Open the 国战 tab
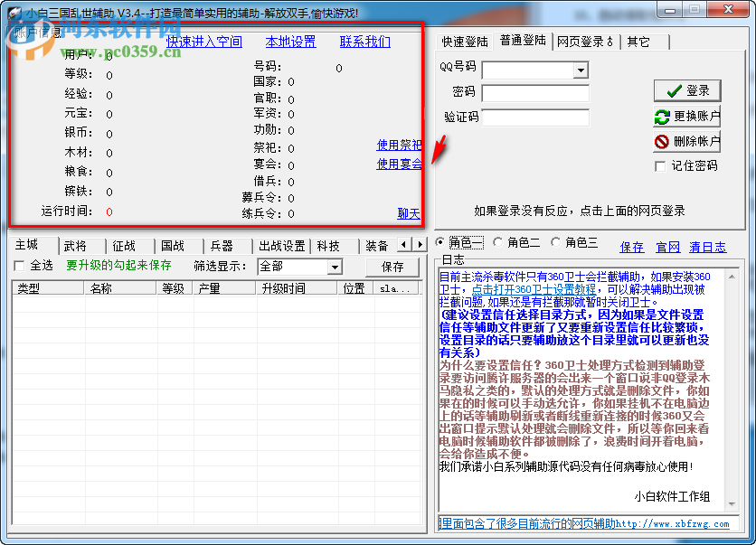 click(x=179, y=246)
